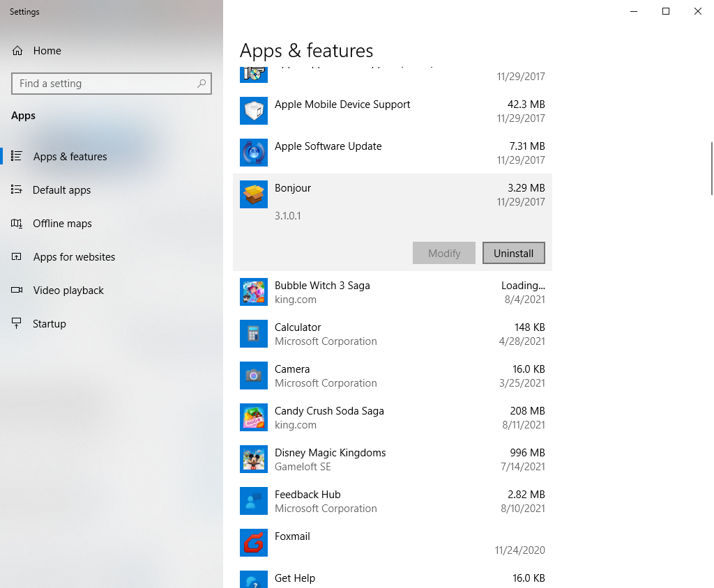Click the Gameloft SE publisher text
The height and width of the screenshot is (588, 714).
coord(303,467)
